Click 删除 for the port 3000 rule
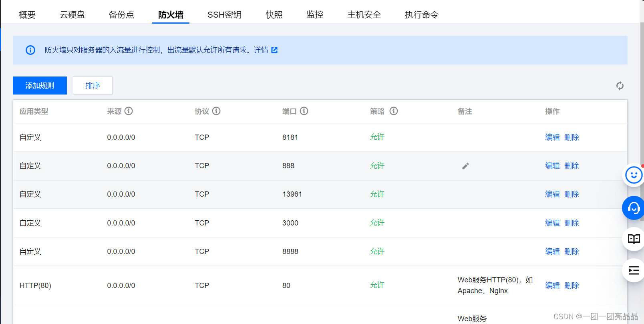 click(572, 223)
